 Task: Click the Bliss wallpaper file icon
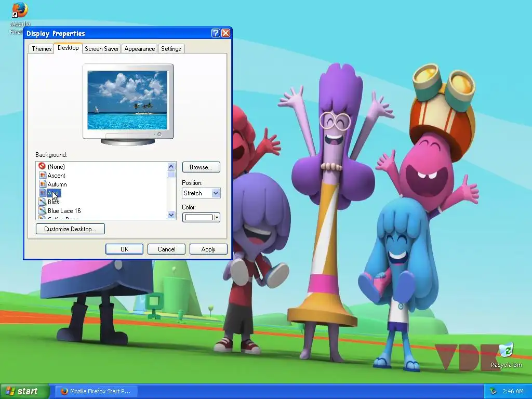pos(43,202)
